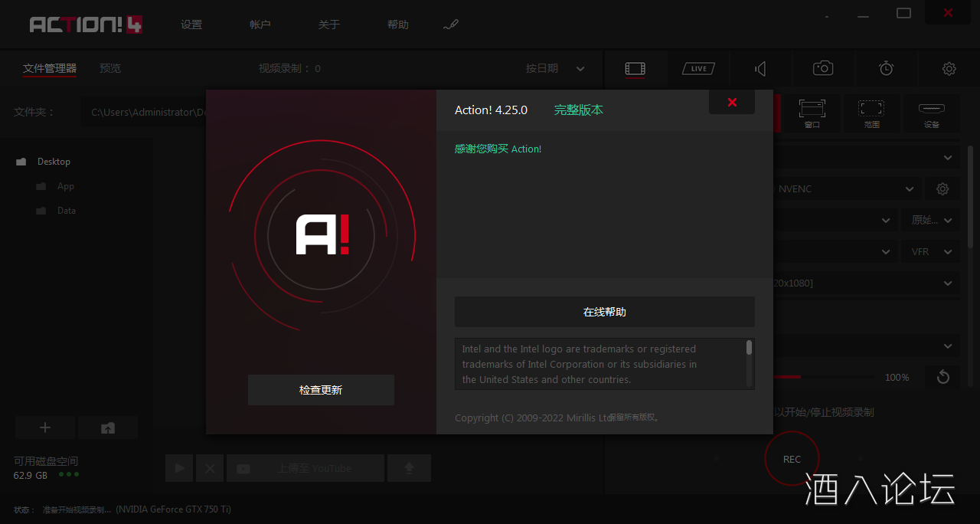Viewport: 980px width, 524px height.
Task: Adjust the 100% volume slider
Action: tap(822, 377)
